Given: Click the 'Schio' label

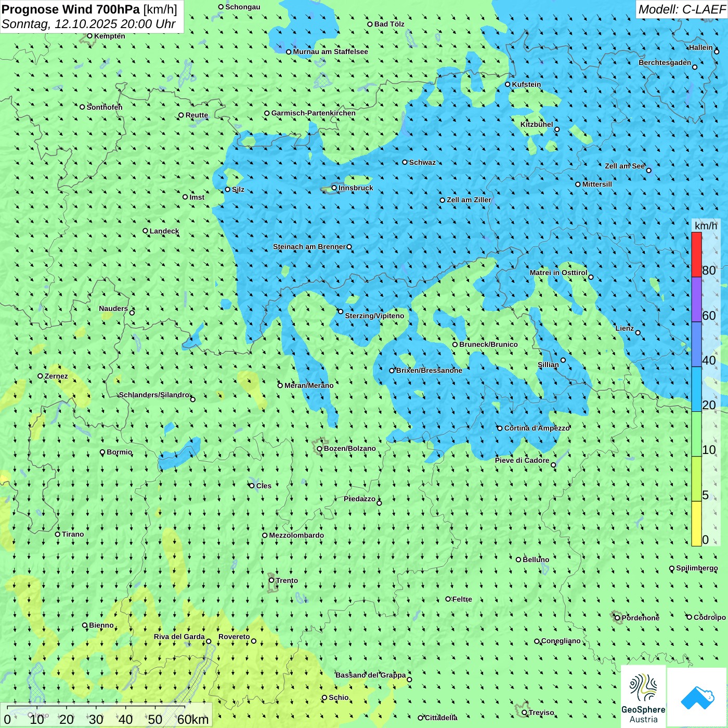Looking at the screenshot, I should [339, 697].
